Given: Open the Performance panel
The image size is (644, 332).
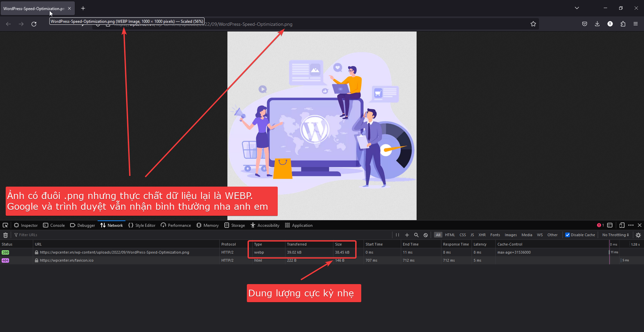Looking at the screenshot, I should click(x=176, y=225).
